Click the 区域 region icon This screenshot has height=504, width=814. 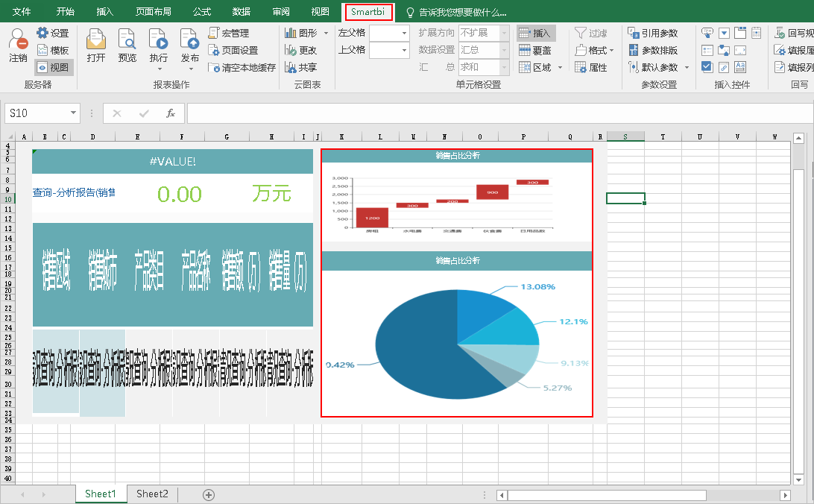pyautogui.click(x=525, y=68)
